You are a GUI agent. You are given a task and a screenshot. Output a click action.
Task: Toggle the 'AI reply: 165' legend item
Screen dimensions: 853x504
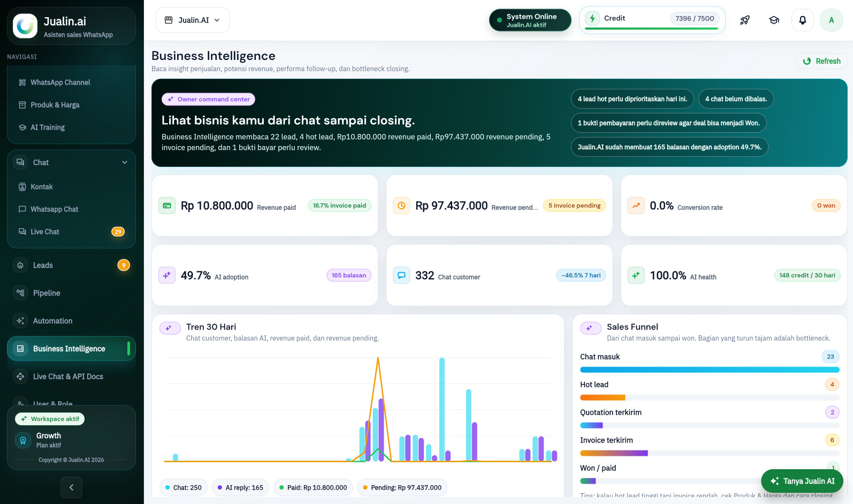click(x=240, y=487)
